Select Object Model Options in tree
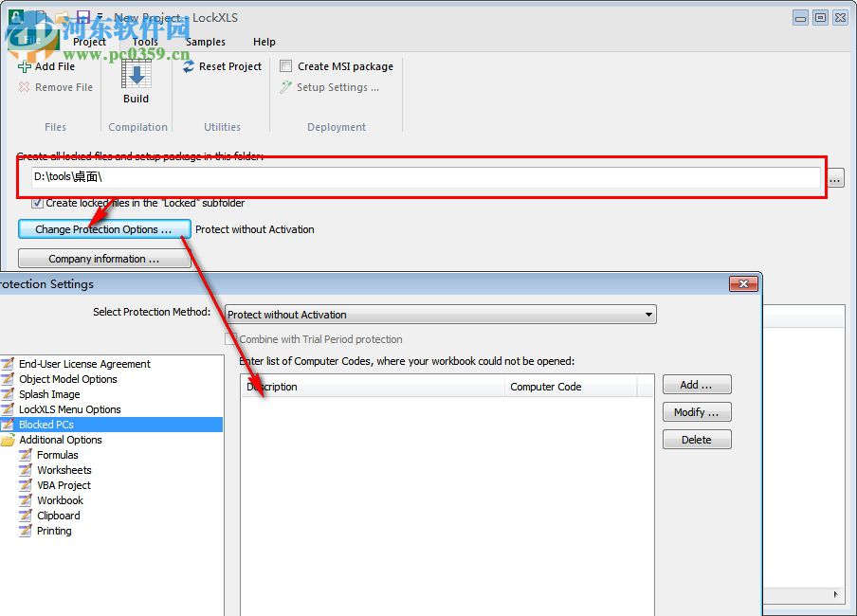 (x=67, y=379)
